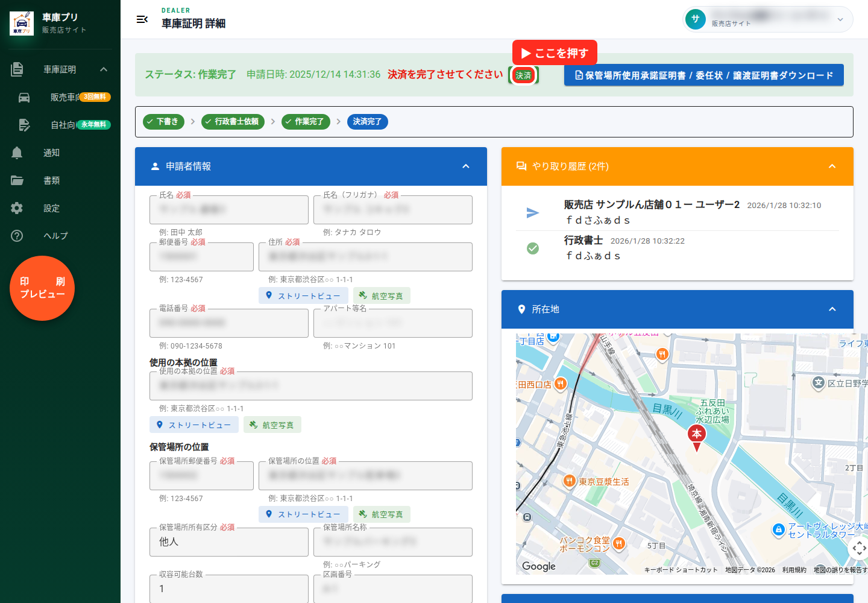Viewport: 868px width, 603px height.
Task: Collapse the 所在地 panel chevron
Action: coord(832,309)
